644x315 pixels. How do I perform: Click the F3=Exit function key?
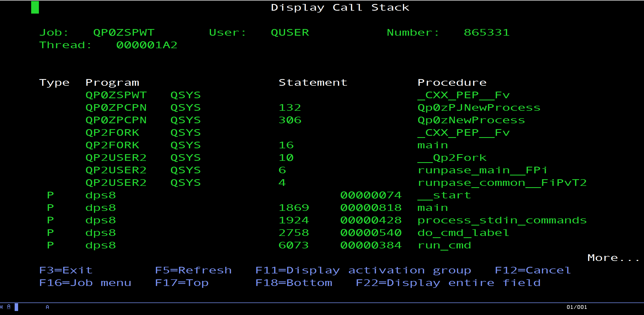click(x=66, y=270)
